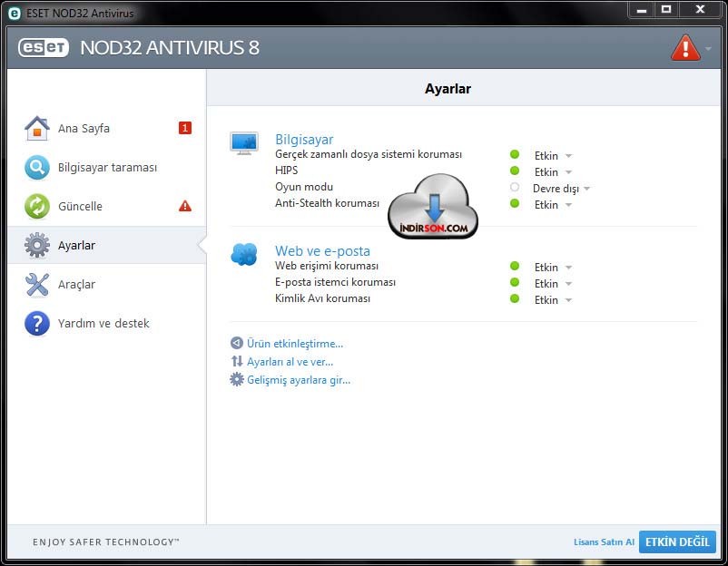Click the Bilgisayar taraması magnifier icon
Screen dimensions: 728x566
tap(37, 168)
